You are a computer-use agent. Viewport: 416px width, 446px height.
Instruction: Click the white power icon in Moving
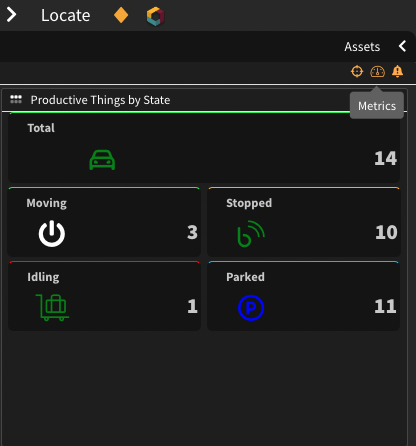[x=52, y=233]
